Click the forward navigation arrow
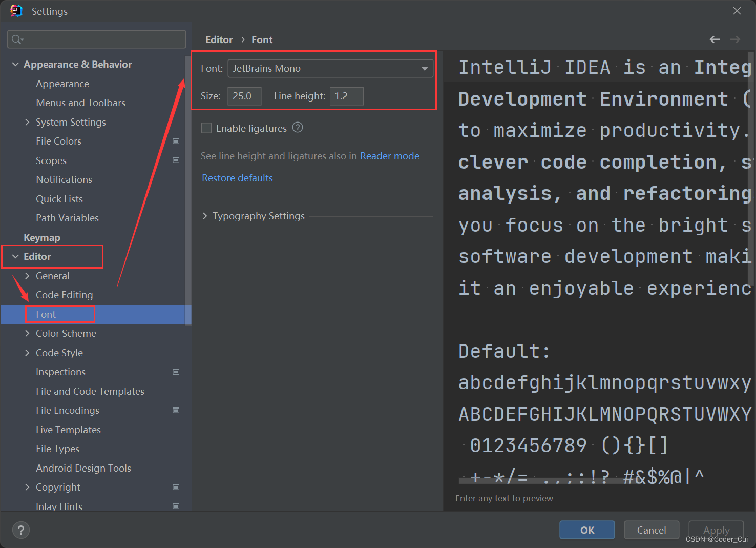This screenshot has width=756, height=548. click(x=735, y=39)
